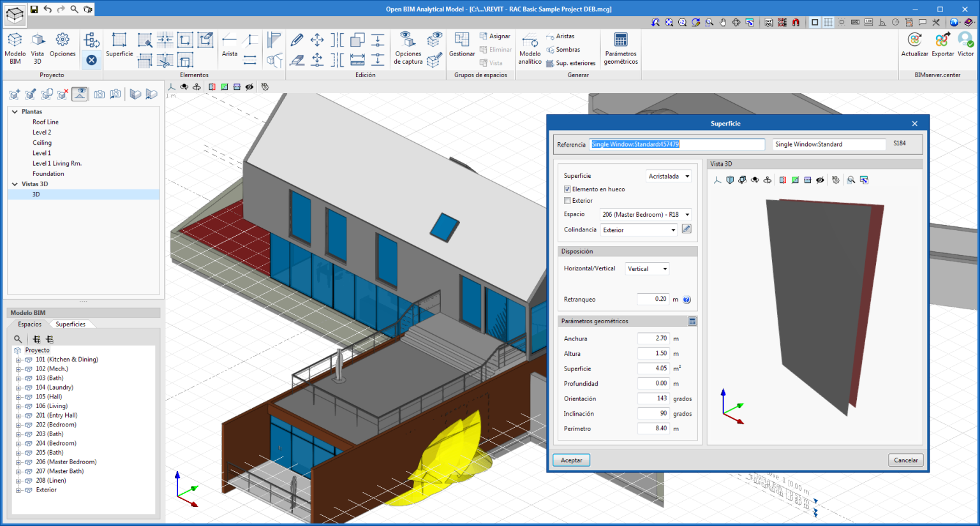Screen dimensions: 980x526
Task: Switch to the Superficies tab
Action: 70,325
